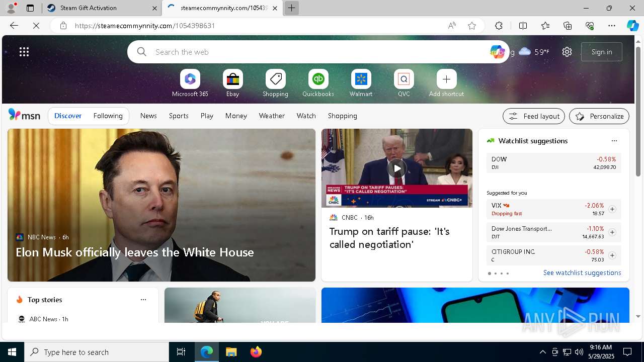Viewport: 644px width, 362px height.
Task: Click the weather 59°F indicator
Action: [x=534, y=52]
